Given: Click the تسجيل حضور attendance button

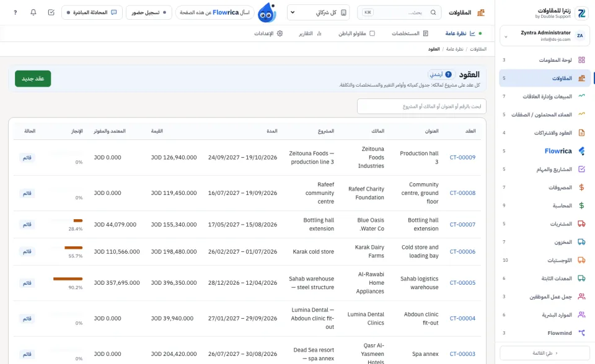Looking at the screenshot, I should click(149, 12).
